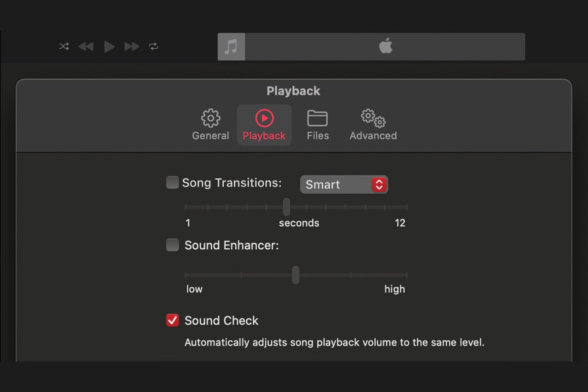
Task: Click the music note artwork thumbnail
Action: click(x=231, y=47)
